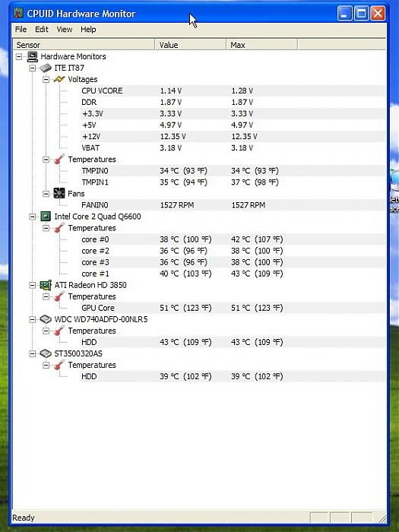Select the VBAT row
This screenshot has width=399, height=532.
tap(233, 148)
